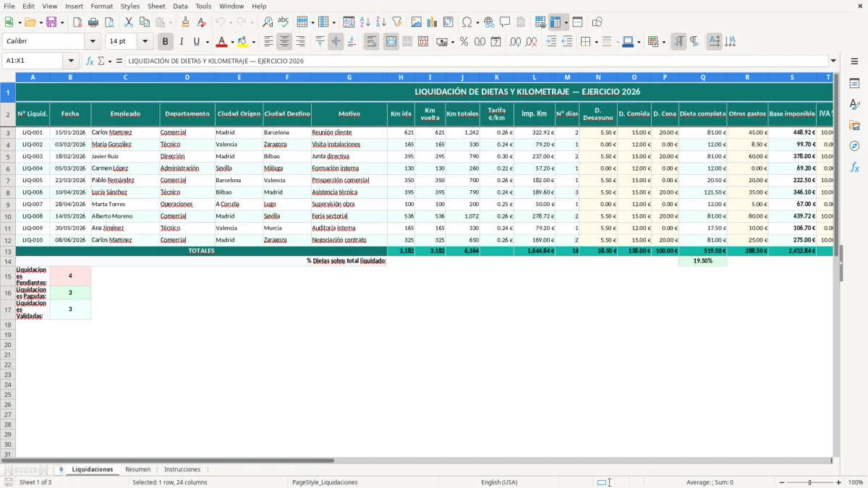Toggle Left-To-Right text direction
The image size is (868, 488).
tap(678, 42)
